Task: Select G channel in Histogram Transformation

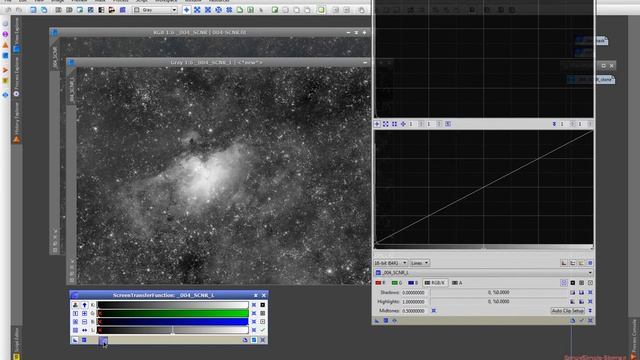Action: coord(397,283)
